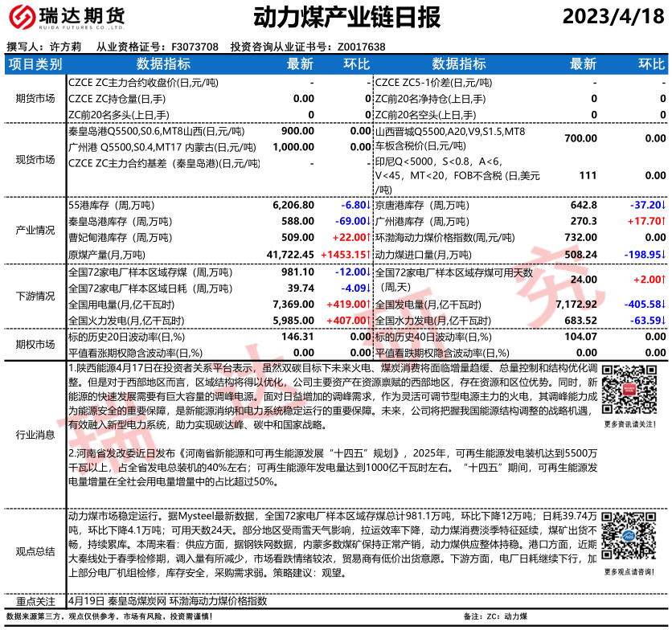Select the 期权市场 category label

click(35, 344)
